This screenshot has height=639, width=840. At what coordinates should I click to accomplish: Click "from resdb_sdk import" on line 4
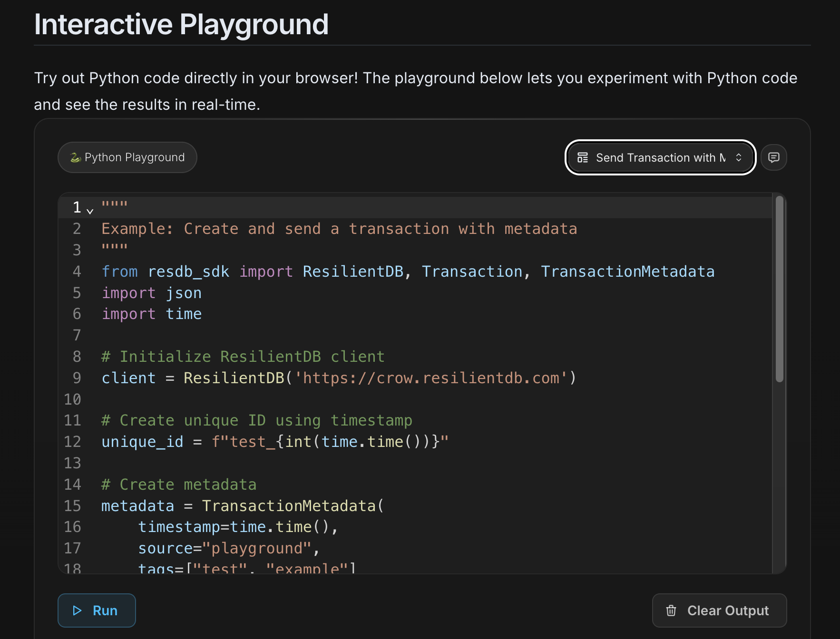197,271
